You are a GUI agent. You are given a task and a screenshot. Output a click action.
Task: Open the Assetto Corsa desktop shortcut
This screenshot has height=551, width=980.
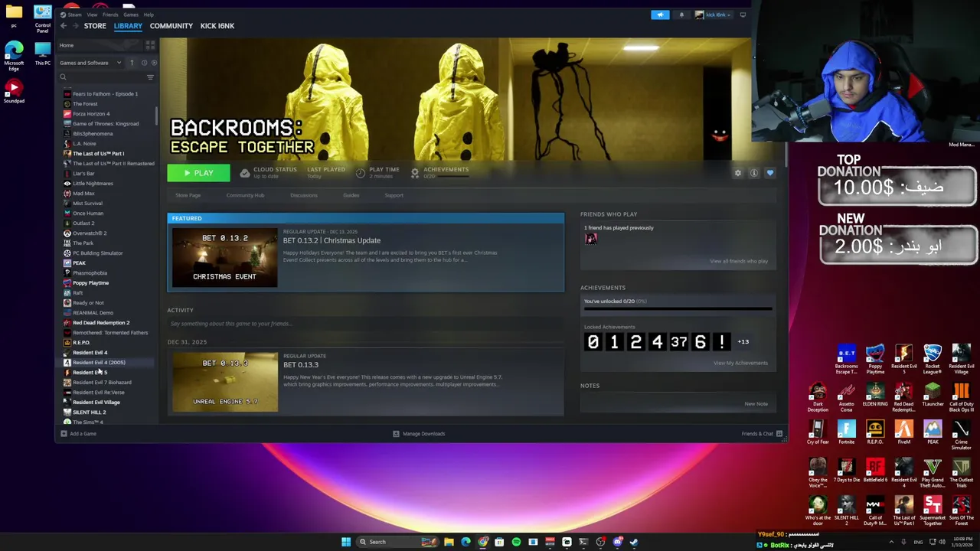[846, 396]
